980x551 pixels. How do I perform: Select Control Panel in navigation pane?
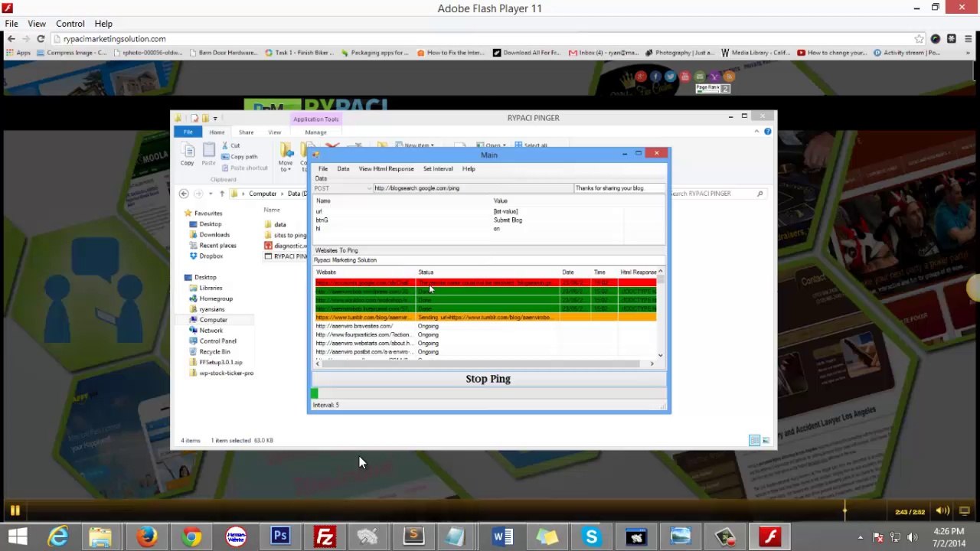click(x=217, y=341)
